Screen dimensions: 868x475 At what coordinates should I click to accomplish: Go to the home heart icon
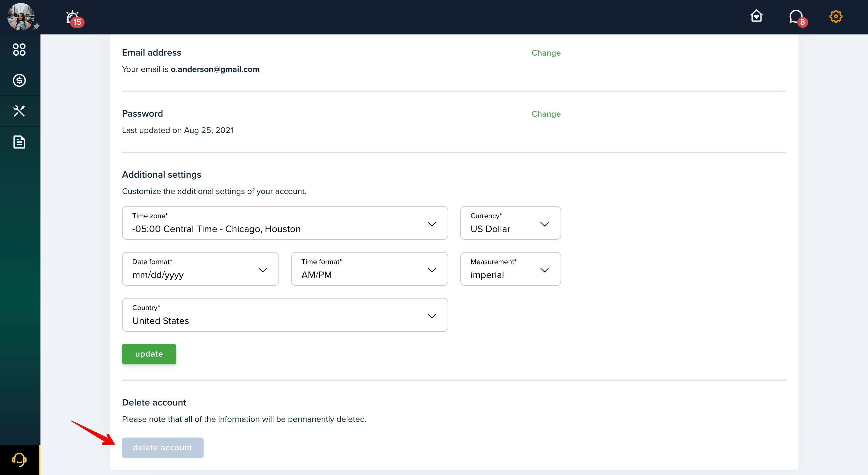(756, 16)
